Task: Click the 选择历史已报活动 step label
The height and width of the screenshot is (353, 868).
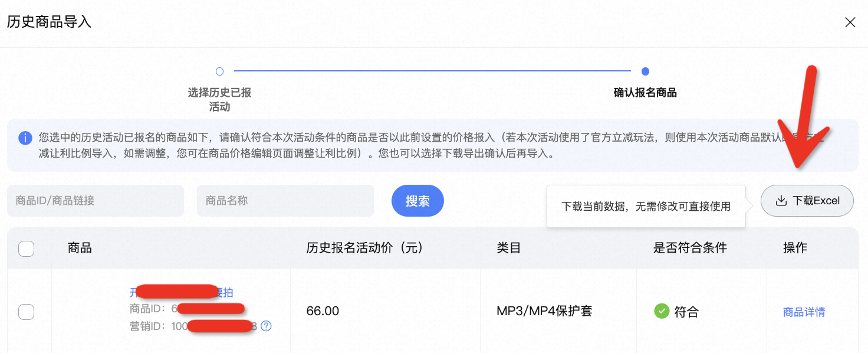Action: (x=219, y=100)
